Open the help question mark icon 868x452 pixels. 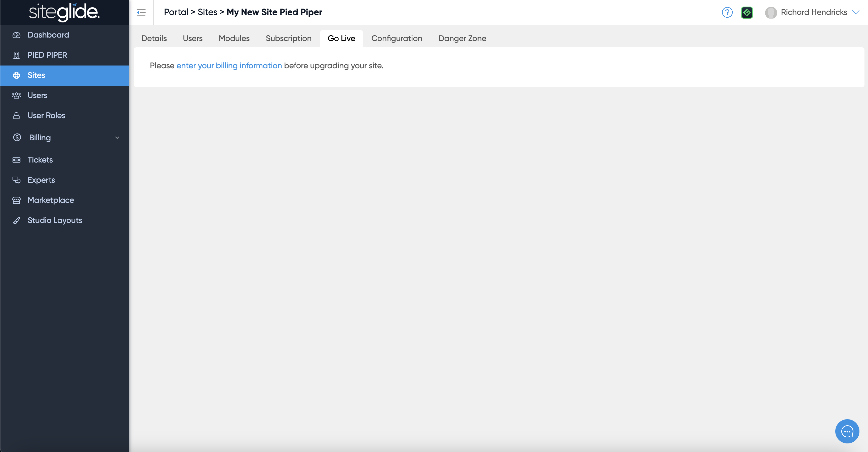[727, 13]
